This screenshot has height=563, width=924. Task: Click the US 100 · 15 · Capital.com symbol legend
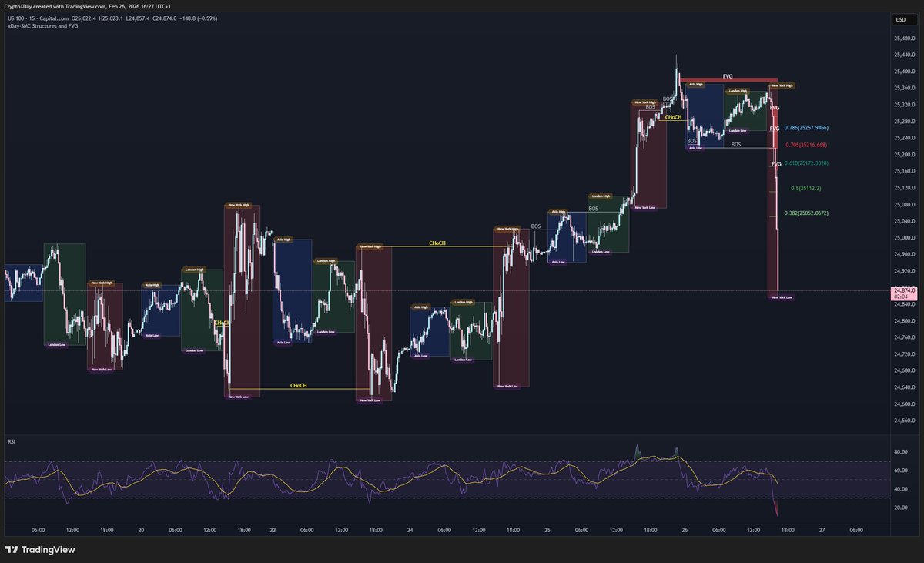(x=37, y=18)
